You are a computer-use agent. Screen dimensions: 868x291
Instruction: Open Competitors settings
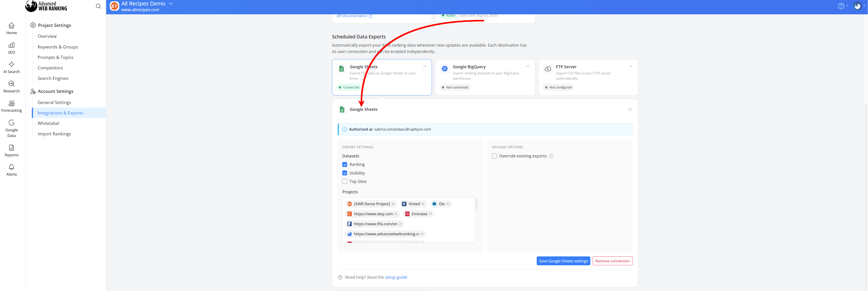50,68
